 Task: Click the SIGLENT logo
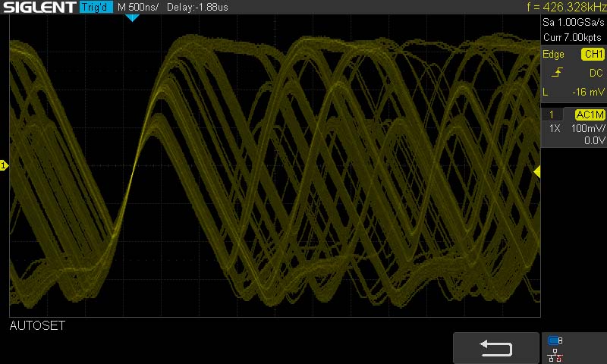[x=39, y=7]
